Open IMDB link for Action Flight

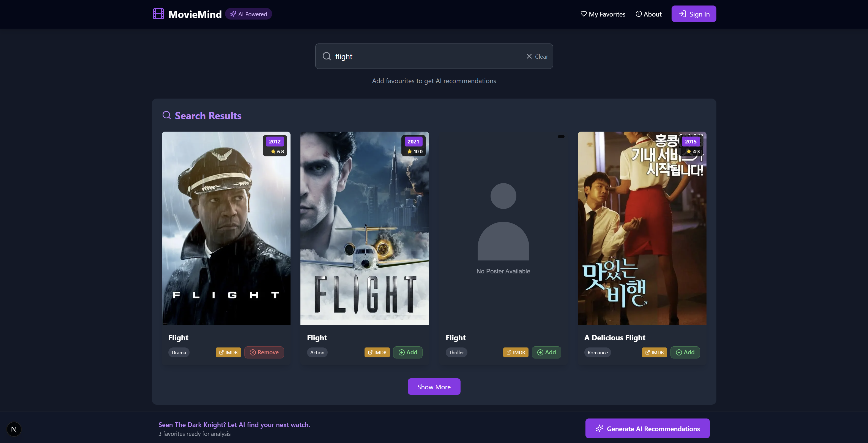pyautogui.click(x=377, y=352)
